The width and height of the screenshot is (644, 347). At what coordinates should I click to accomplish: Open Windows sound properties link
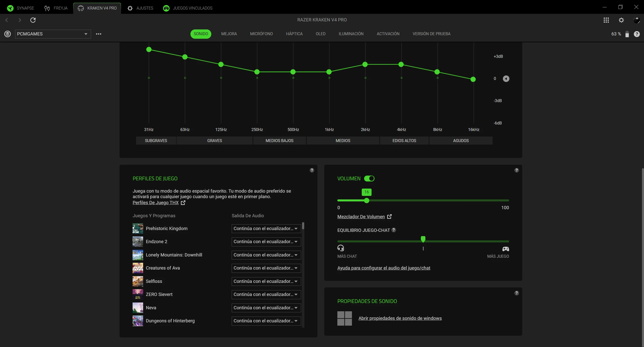click(400, 318)
